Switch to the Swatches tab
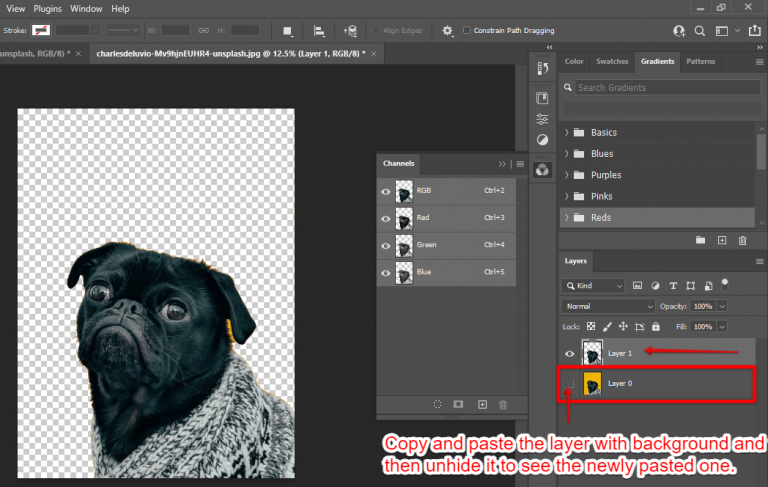768x487 pixels. click(x=612, y=62)
